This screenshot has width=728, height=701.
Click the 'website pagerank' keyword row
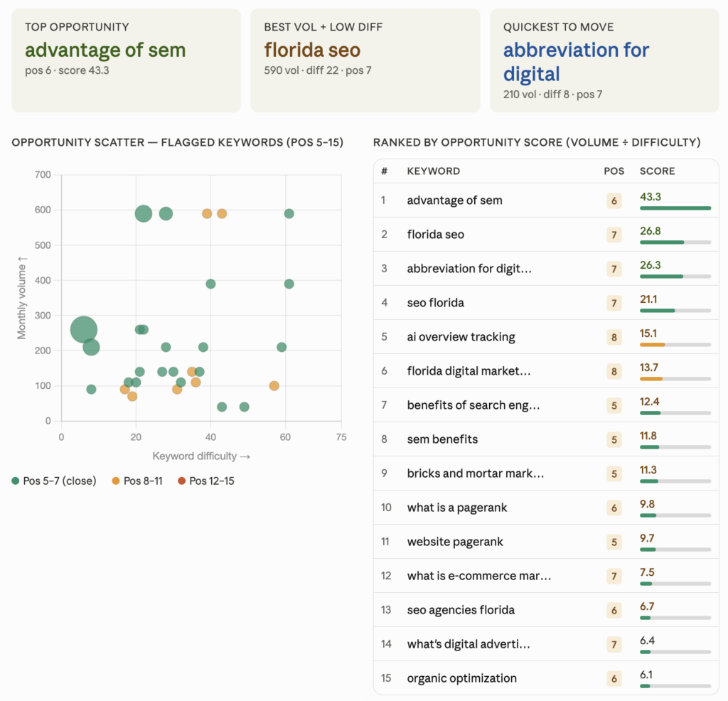click(x=546, y=541)
